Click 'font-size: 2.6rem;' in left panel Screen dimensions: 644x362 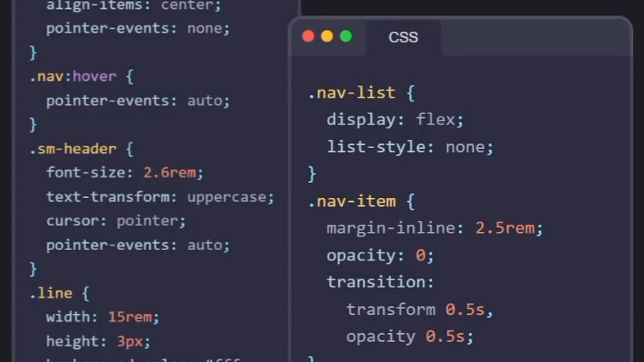pos(125,172)
